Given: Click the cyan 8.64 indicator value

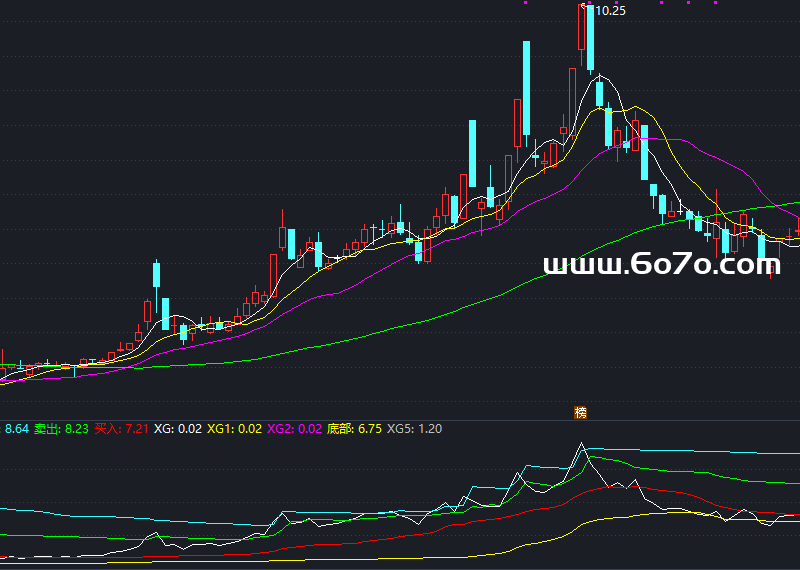Looking at the screenshot, I should point(16,429).
